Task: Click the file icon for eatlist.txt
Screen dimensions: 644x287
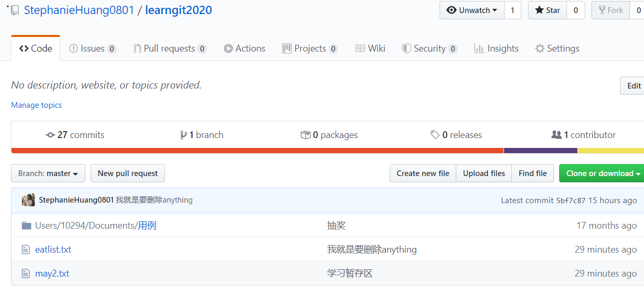Action: [x=26, y=249]
